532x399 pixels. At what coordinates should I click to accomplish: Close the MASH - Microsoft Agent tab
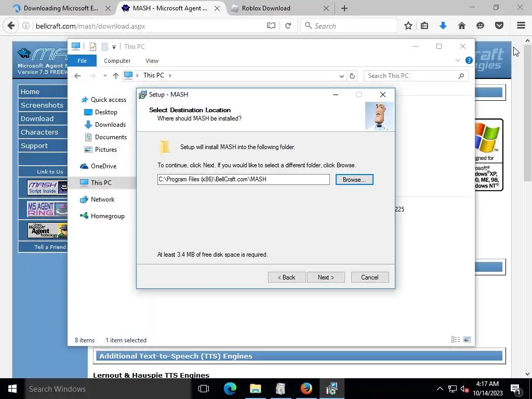pyautogui.click(x=217, y=8)
